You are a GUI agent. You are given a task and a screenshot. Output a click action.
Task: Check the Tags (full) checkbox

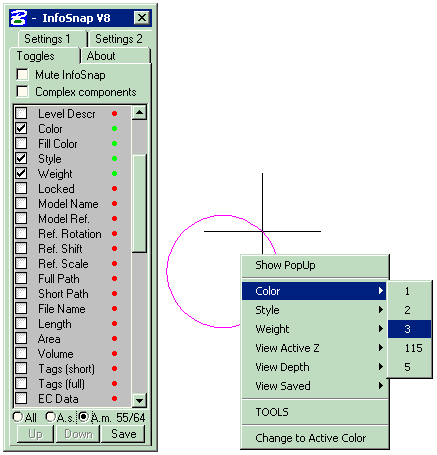pos(21,383)
